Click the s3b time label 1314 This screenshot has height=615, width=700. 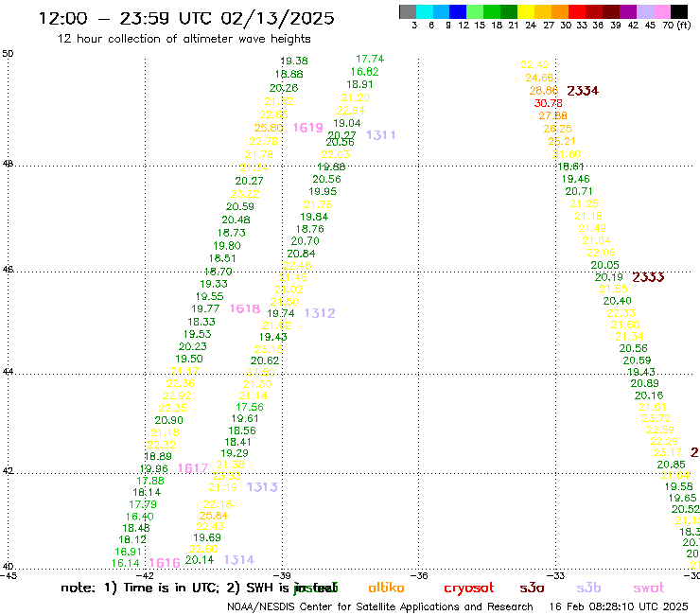click(239, 559)
